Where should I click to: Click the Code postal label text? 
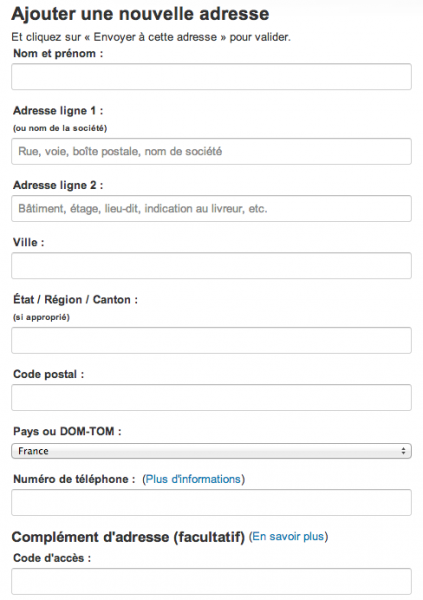point(49,374)
